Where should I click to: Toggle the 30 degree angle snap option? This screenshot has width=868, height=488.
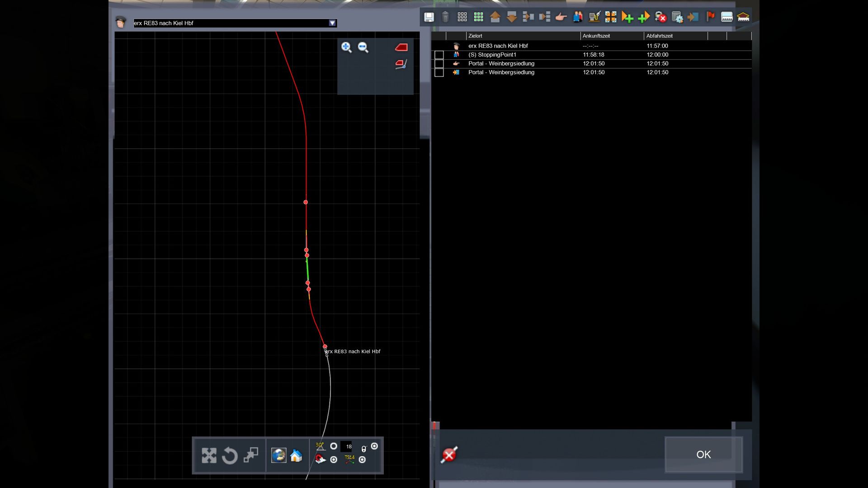coord(334,446)
